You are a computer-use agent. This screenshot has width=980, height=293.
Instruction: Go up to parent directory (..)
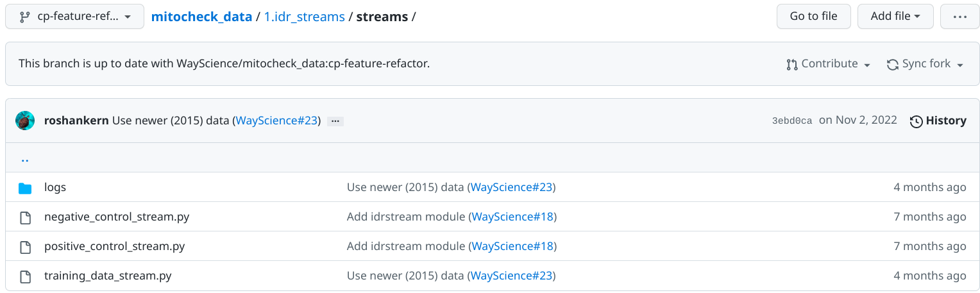tap(25, 159)
